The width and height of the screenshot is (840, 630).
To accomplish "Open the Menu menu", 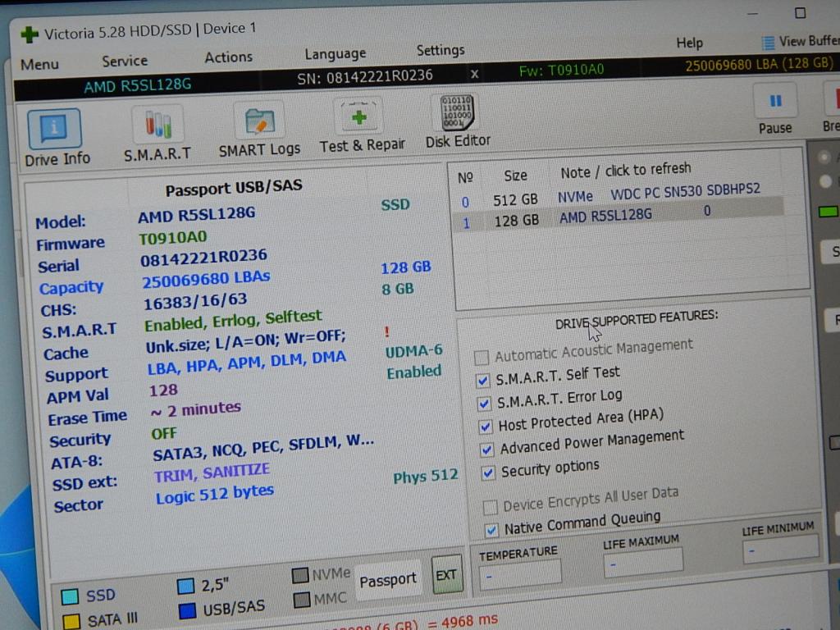I will [39, 64].
